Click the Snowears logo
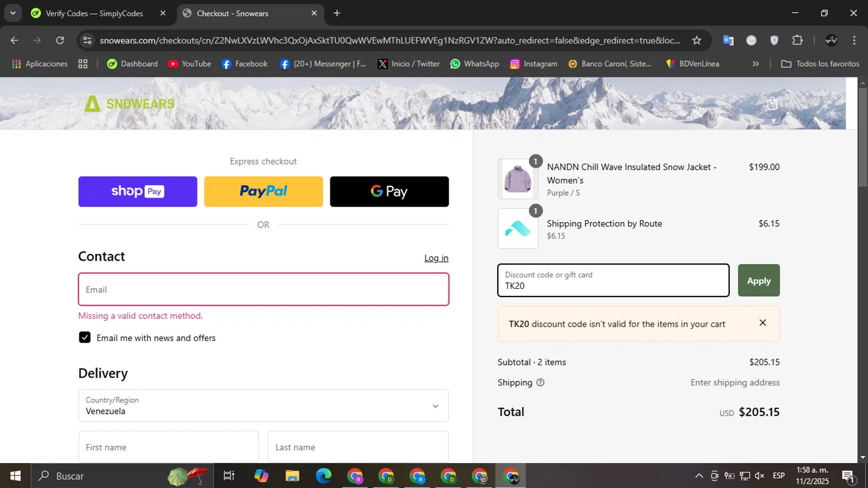This screenshot has height=488, width=868. point(129,104)
